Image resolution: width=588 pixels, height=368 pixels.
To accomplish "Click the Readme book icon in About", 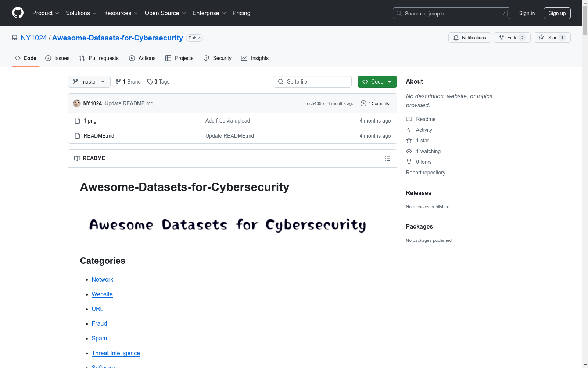I will coord(409,119).
